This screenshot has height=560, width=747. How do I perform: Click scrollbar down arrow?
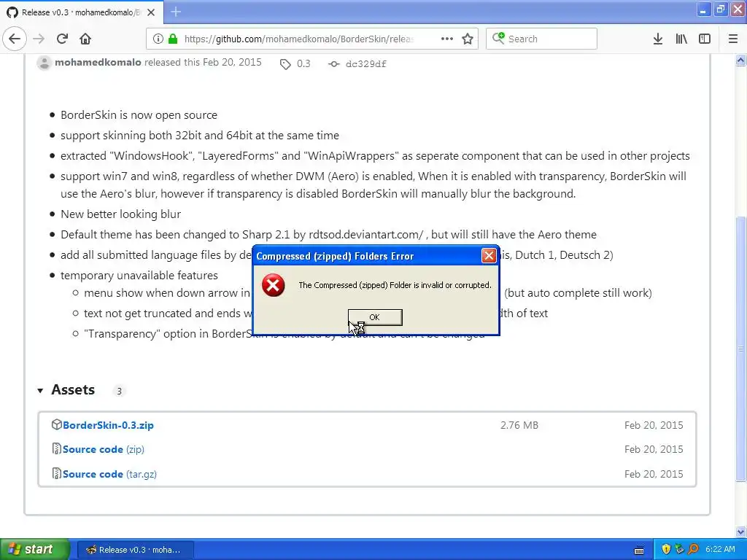coord(740,532)
